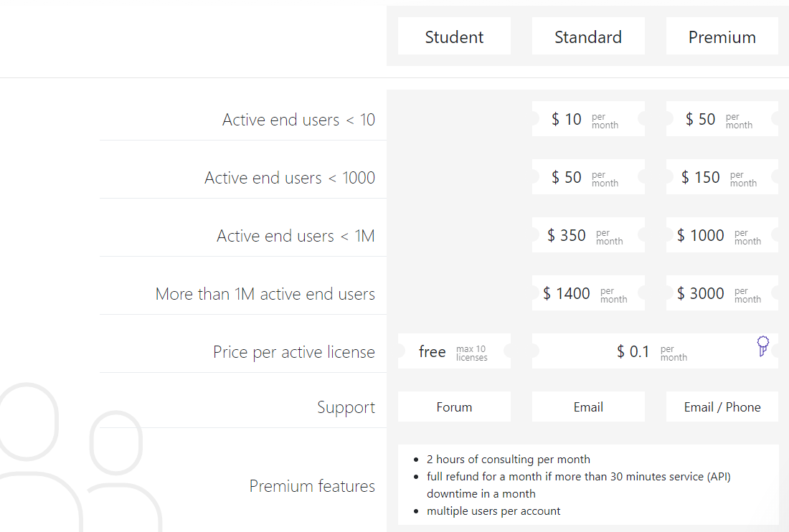Pick Premium $1000 per month option
The width and height of the screenshot is (789, 532).
[x=722, y=235]
